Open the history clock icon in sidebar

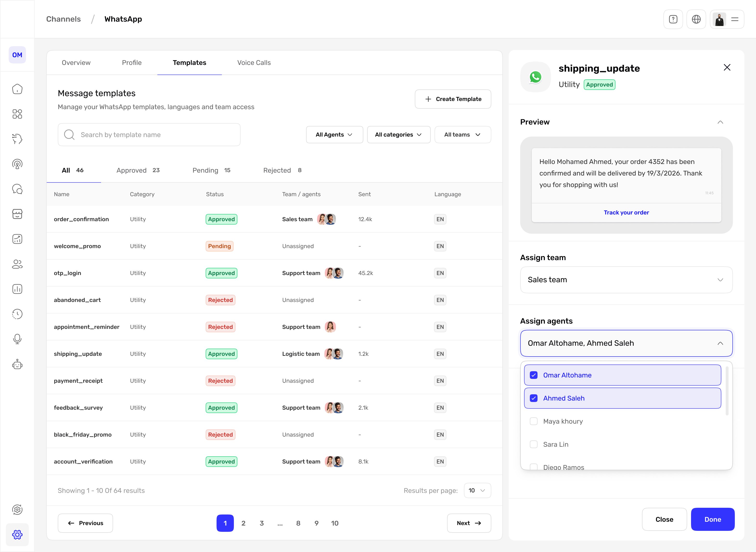click(x=17, y=314)
